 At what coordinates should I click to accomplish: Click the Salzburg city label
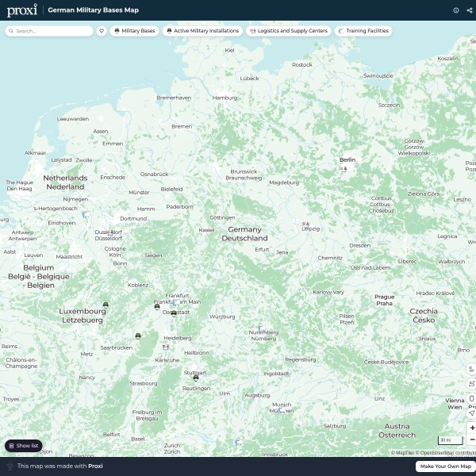(335, 426)
